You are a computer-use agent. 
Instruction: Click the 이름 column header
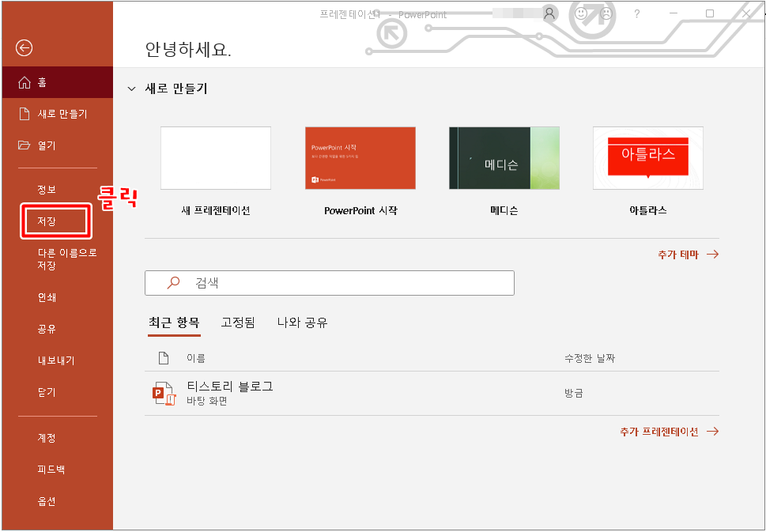pyautogui.click(x=196, y=358)
